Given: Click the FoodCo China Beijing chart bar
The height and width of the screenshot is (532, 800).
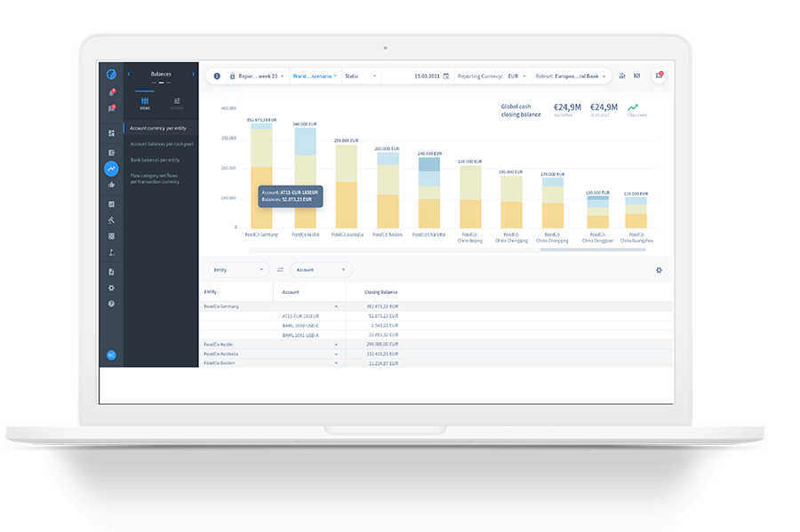Looking at the screenshot, I should click(470, 196).
